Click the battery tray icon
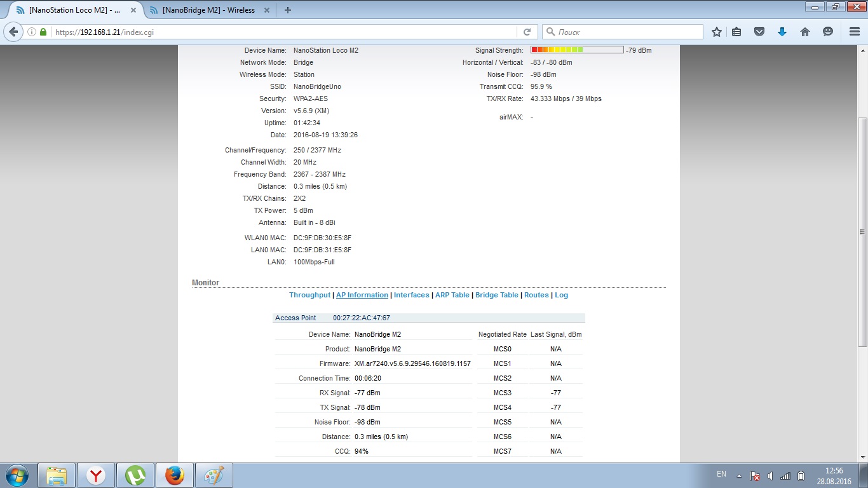Screen dimensions: 868x488 (801, 475)
